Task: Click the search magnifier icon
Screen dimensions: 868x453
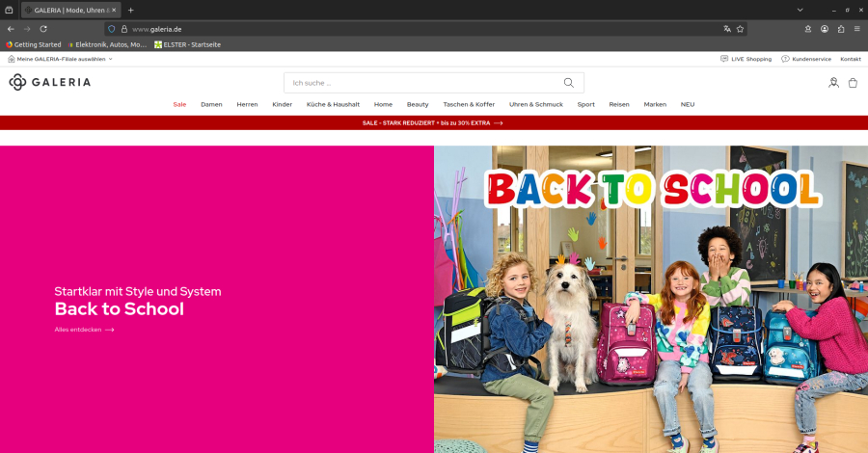Action: (569, 83)
